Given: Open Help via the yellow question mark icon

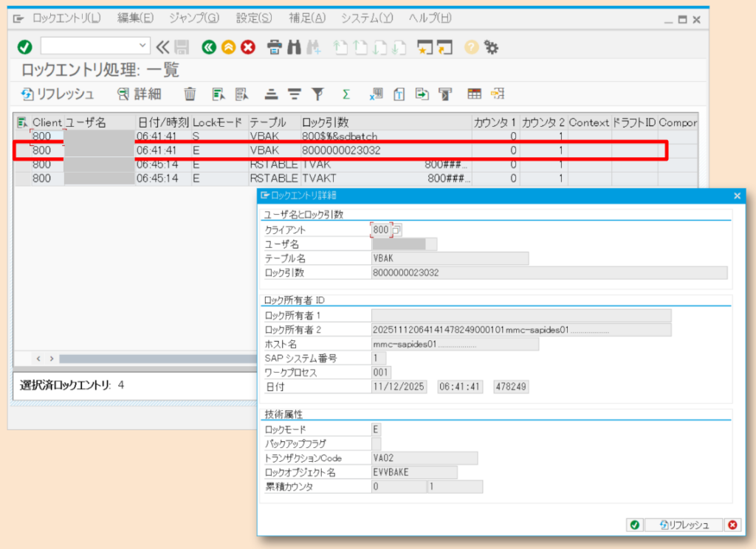Looking at the screenshot, I should pos(471,46).
